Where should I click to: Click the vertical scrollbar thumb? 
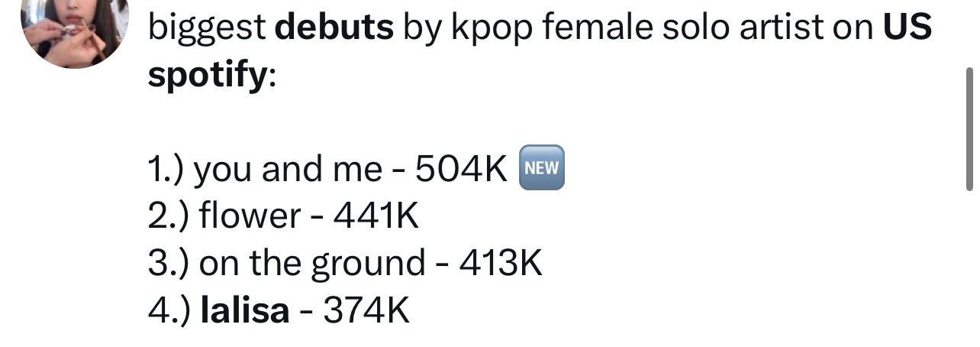(x=969, y=128)
